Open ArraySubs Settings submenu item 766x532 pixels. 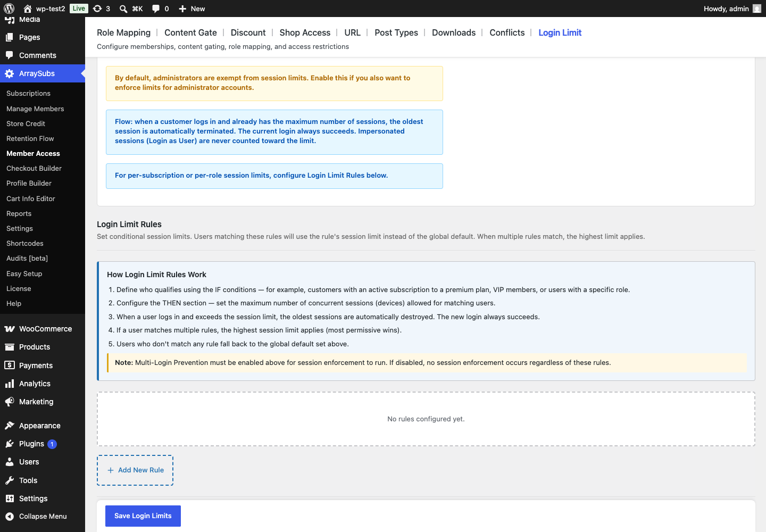click(20, 228)
